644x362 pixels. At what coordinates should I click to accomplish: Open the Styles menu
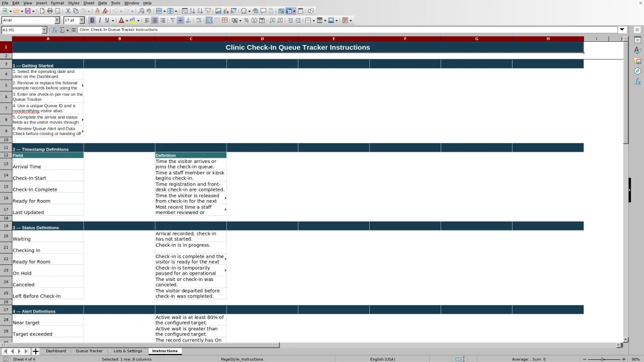click(74, 3)
